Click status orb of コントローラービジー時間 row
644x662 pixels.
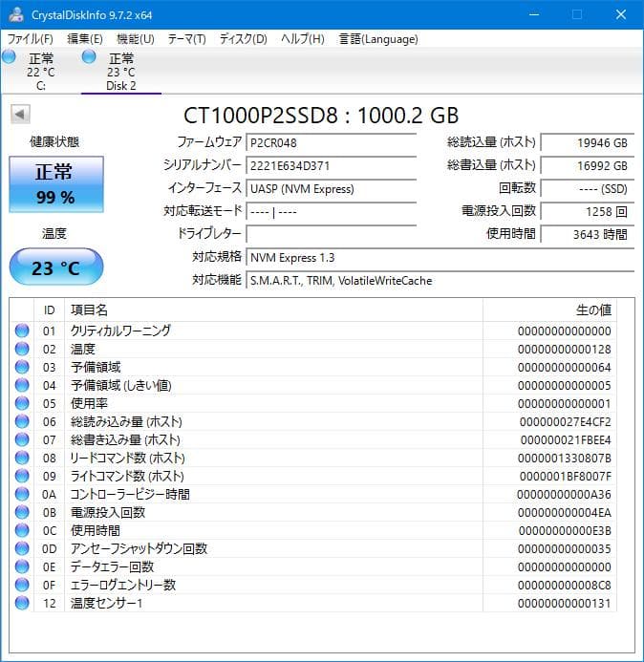[22, 494]
